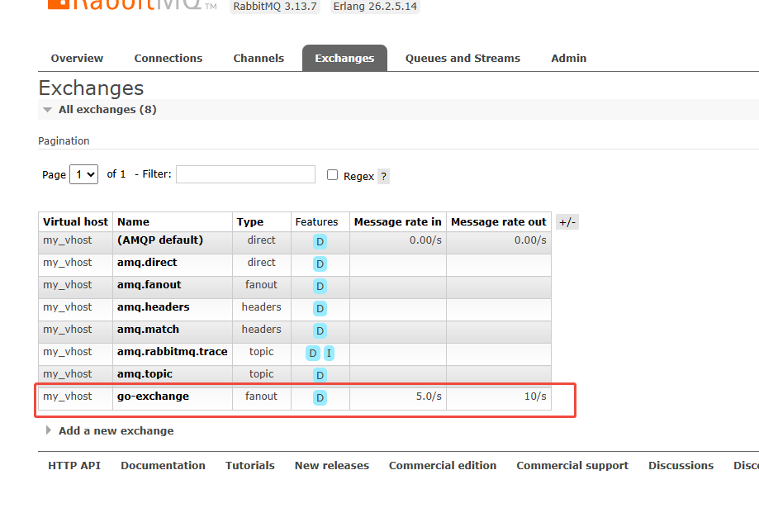Click the D badge in amq.rabbitmq.trace row
759x532 pixels.
pos(313,354)
